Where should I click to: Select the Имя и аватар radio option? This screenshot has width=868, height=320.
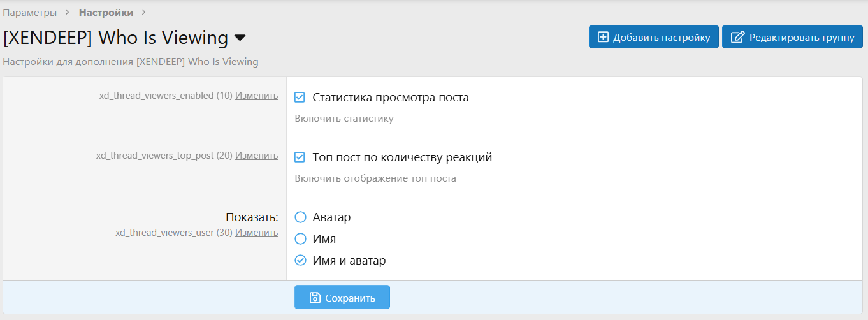pyautogui.click(x=301, y=261)
